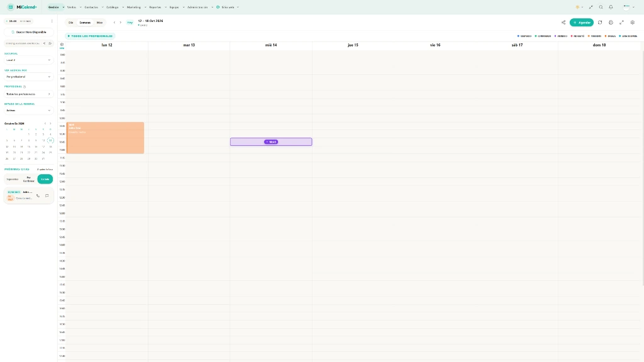The height and width of the screenshot is (362, 644).
Task: Select day 11 in mini calendar
Action: (50, 140)
